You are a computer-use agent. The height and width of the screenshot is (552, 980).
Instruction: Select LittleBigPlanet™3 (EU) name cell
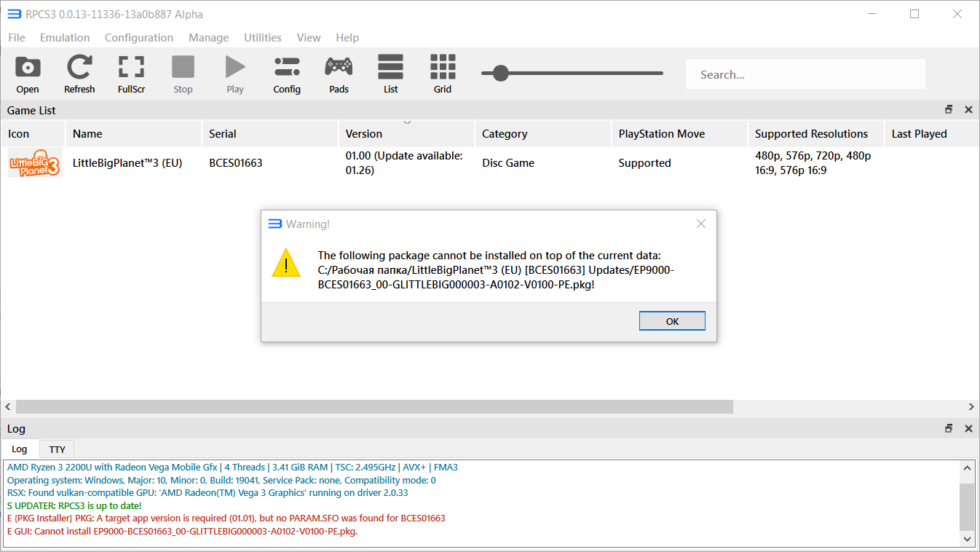coord(134,163)
